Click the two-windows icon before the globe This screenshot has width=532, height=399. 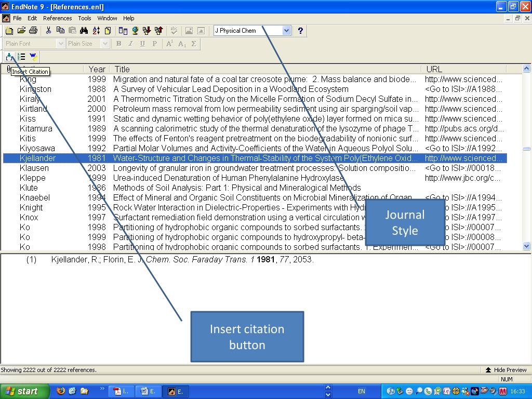(123, 31)
